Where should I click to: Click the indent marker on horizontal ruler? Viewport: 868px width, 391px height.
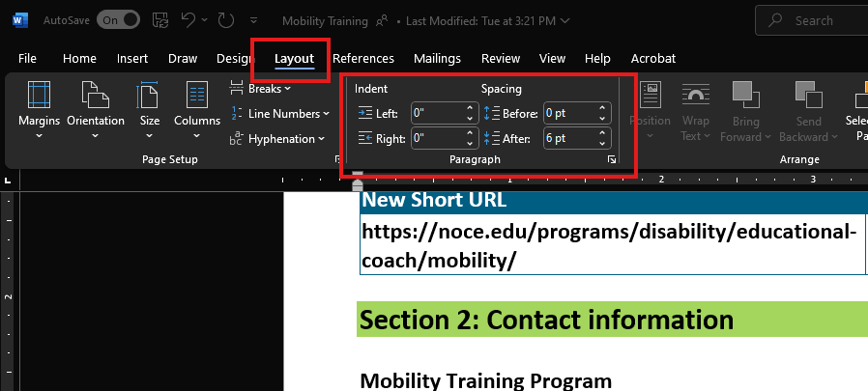358,182
